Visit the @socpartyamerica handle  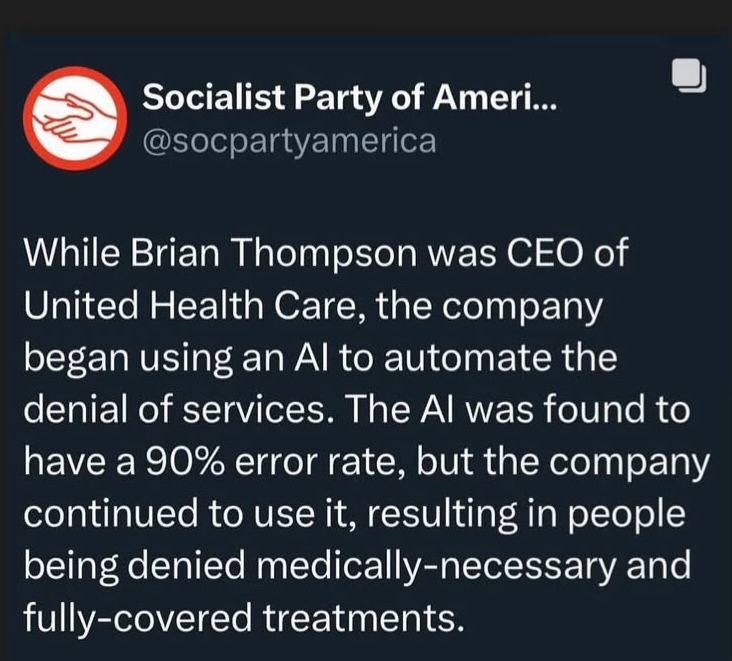click(x=289, y=141)
